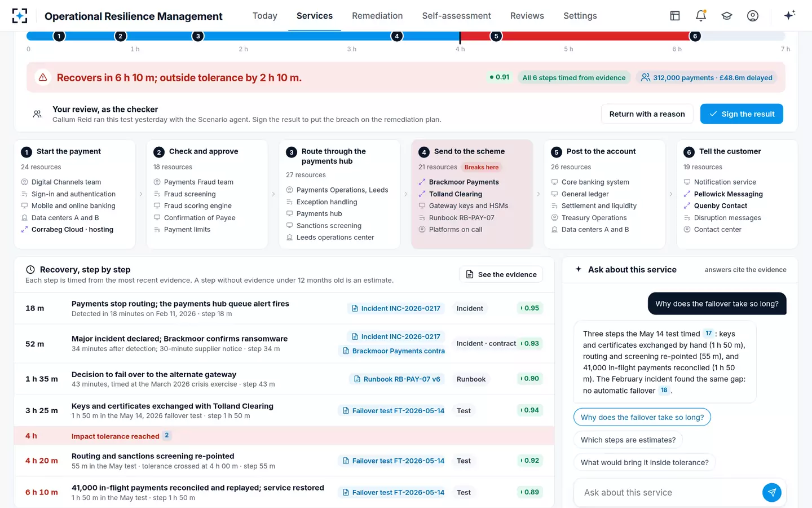Click Return with a reason button
This screenshot has width=812, height=508.
pyautogui.click(x=647, y=114)
